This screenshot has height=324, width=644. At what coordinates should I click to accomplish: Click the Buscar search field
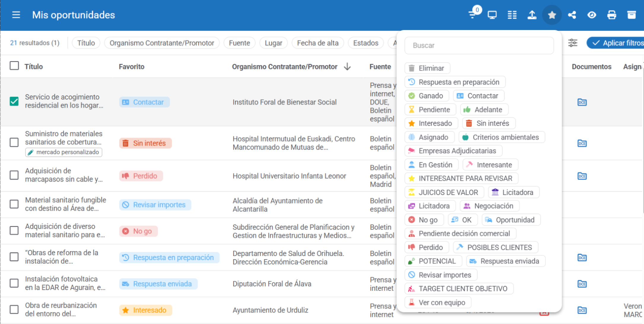coord(479,45)
